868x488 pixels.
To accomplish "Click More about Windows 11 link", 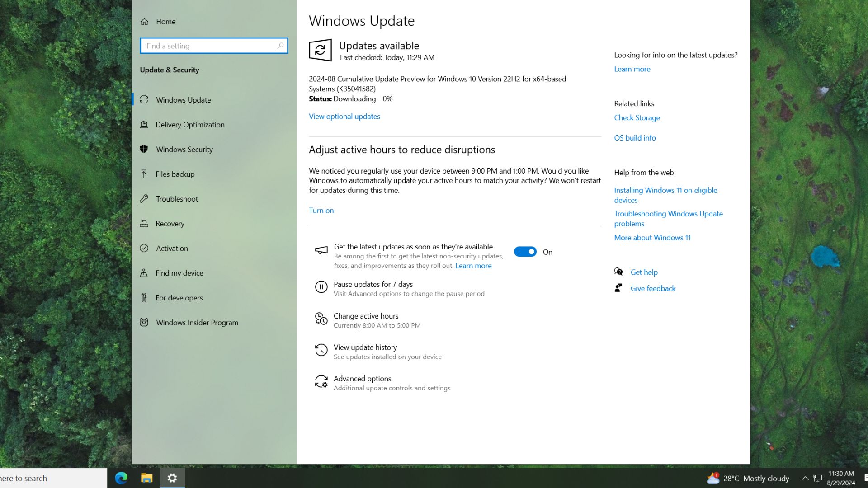I will [652, 237].
